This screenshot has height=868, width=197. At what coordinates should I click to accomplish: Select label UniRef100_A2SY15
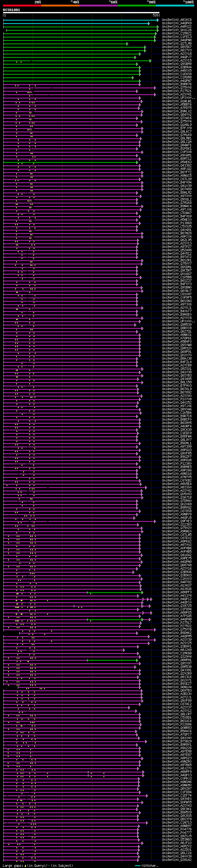tap(176, 60)
